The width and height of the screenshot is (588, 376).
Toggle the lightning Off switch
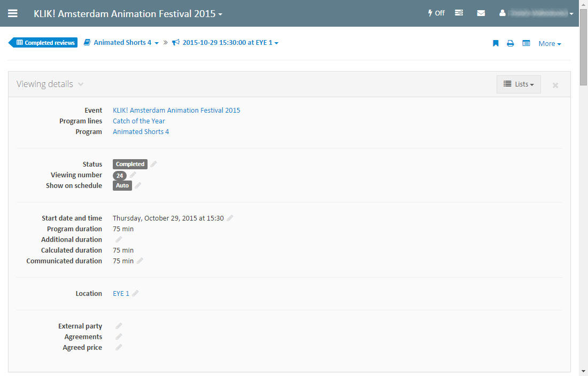436,13
